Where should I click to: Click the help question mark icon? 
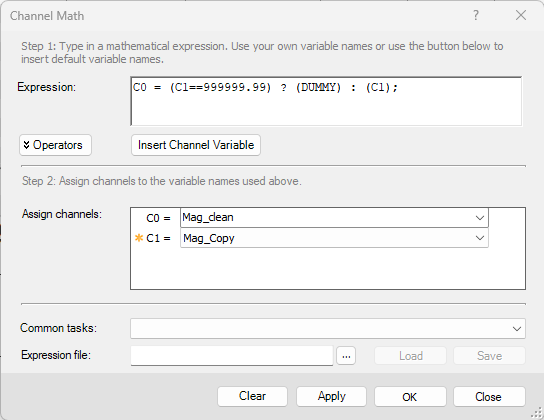click(x=476, y=15)
